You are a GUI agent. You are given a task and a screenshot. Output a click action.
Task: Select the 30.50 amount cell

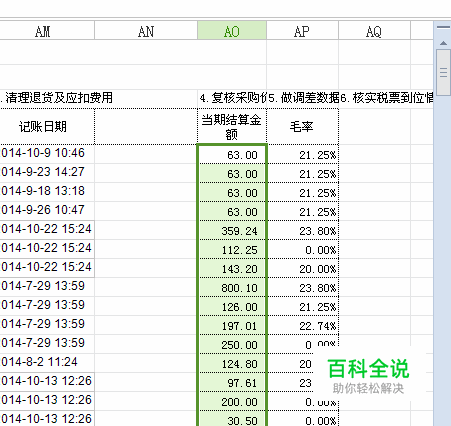232,419
